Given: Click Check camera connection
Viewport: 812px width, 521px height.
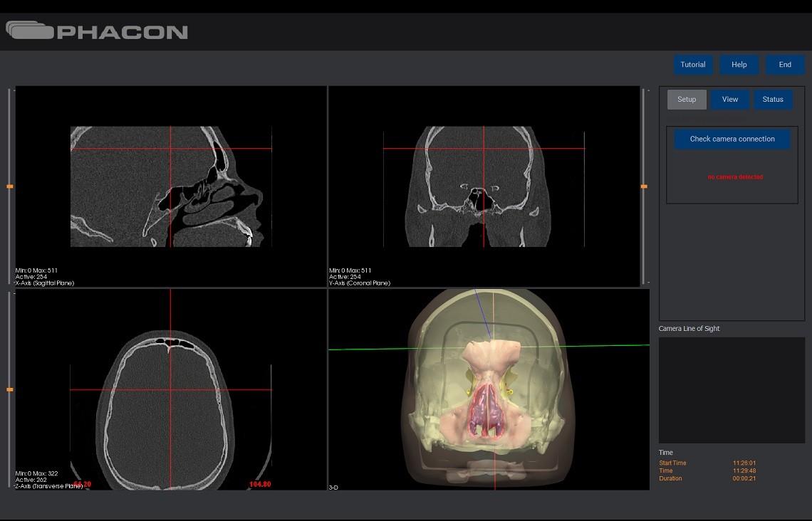Looking at the screenshot, I should tap(732, 140).
